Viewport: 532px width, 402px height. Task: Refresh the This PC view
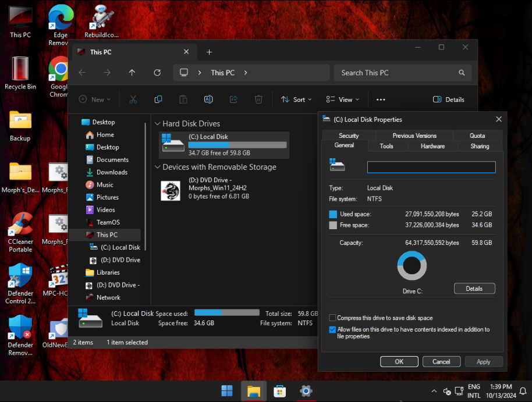[157, 73]
